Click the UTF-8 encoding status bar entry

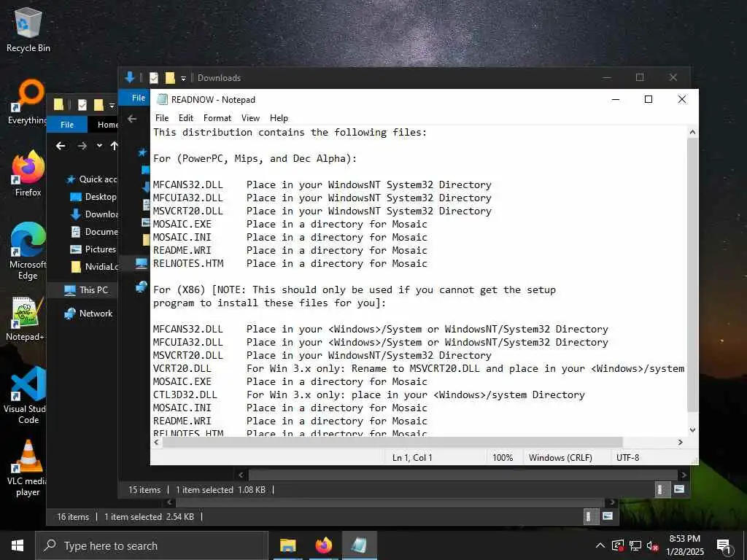628,458
